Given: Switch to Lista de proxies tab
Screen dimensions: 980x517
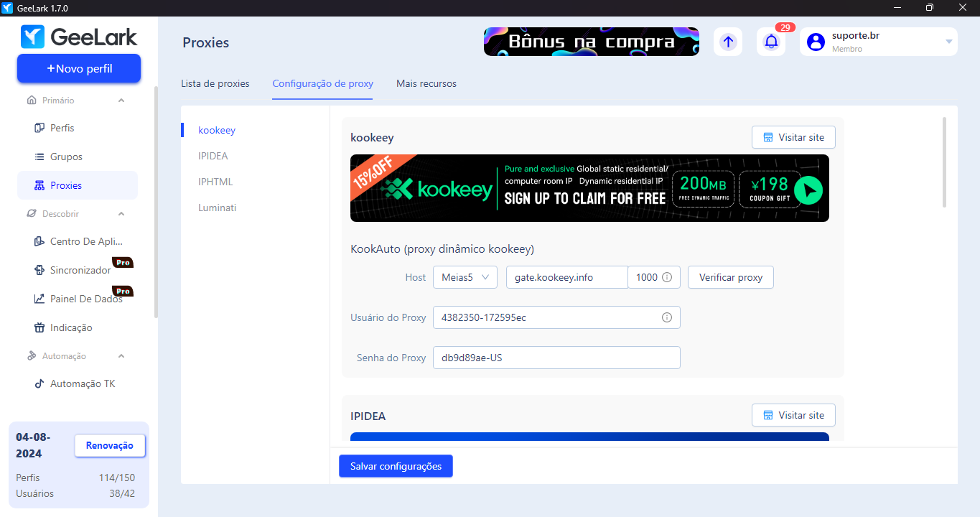Looking at the screenshot, I should (x=215, y=83).
